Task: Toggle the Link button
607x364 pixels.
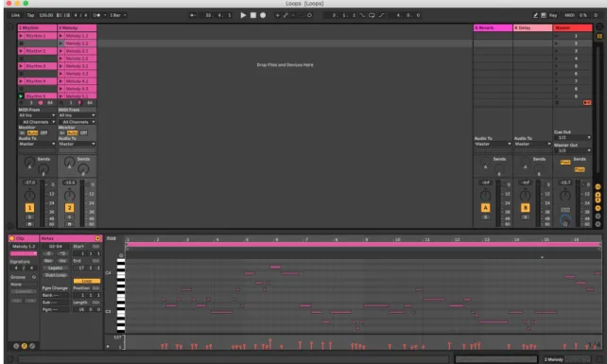Action: pos(15,15)
